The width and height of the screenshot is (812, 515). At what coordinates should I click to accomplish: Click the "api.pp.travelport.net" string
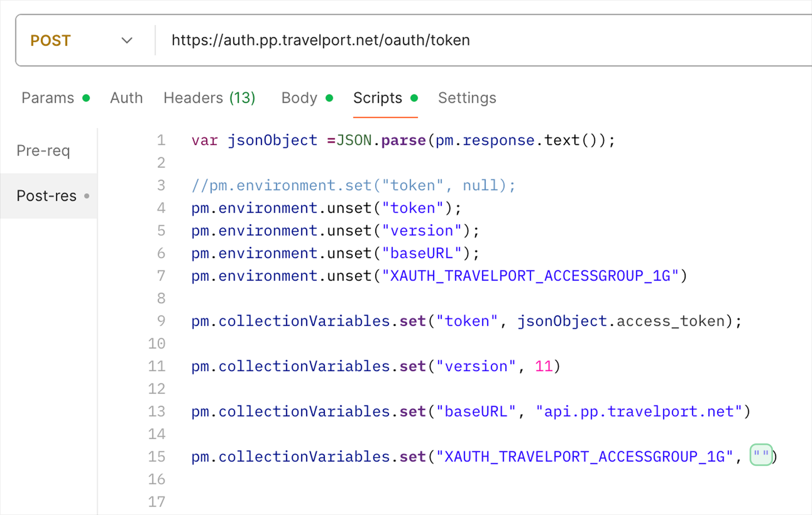(x=639, y=412)
